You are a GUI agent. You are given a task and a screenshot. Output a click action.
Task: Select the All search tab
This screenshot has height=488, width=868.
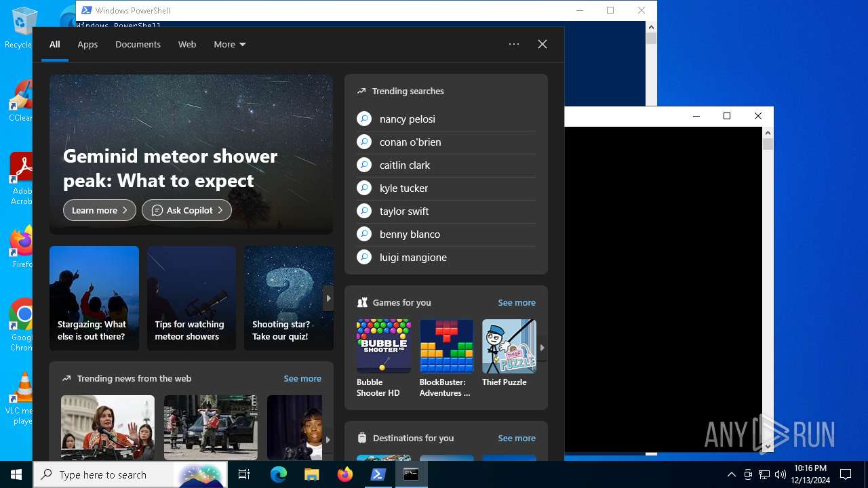click(x=55, y=44)
